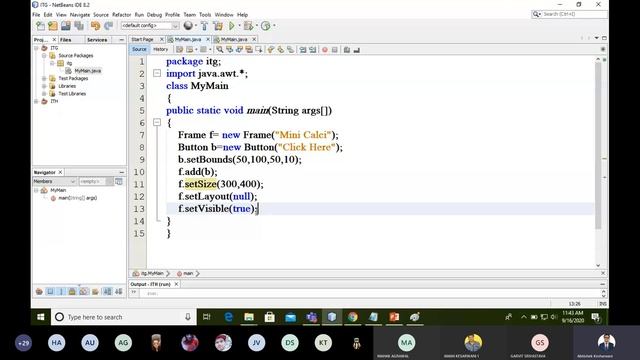The image size is (640, 360).
Task: Switch to the Files tab
Action: (x=65, y=40)
